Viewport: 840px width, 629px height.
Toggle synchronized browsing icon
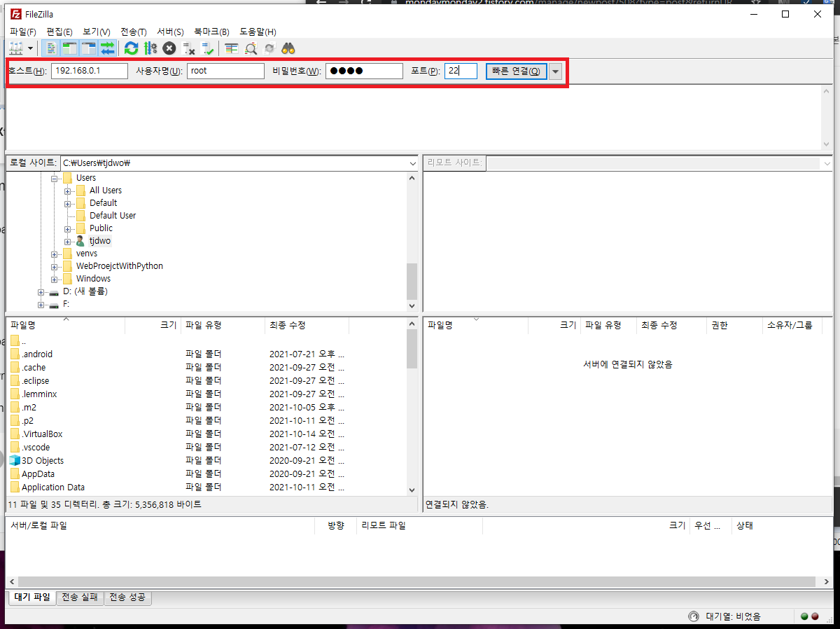point(269,48)
